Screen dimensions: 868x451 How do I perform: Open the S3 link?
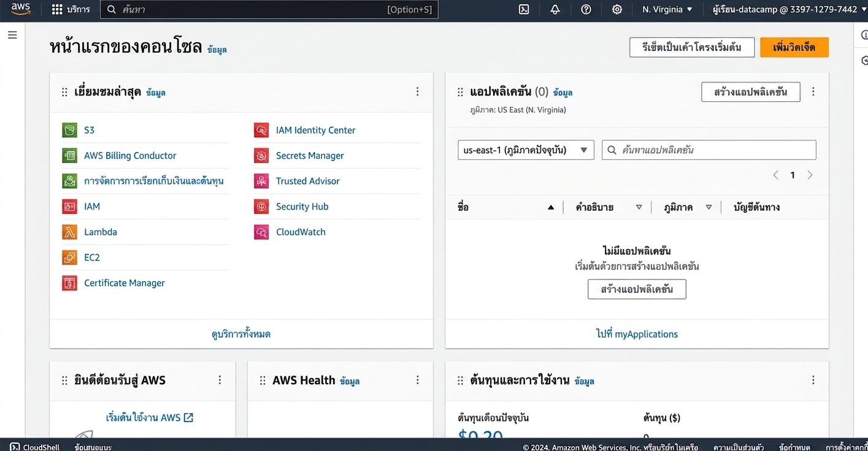click(90, 130)
